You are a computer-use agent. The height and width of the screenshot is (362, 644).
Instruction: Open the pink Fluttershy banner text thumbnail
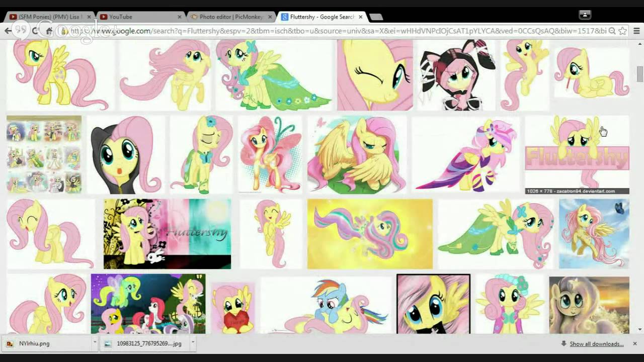(577, 153)
